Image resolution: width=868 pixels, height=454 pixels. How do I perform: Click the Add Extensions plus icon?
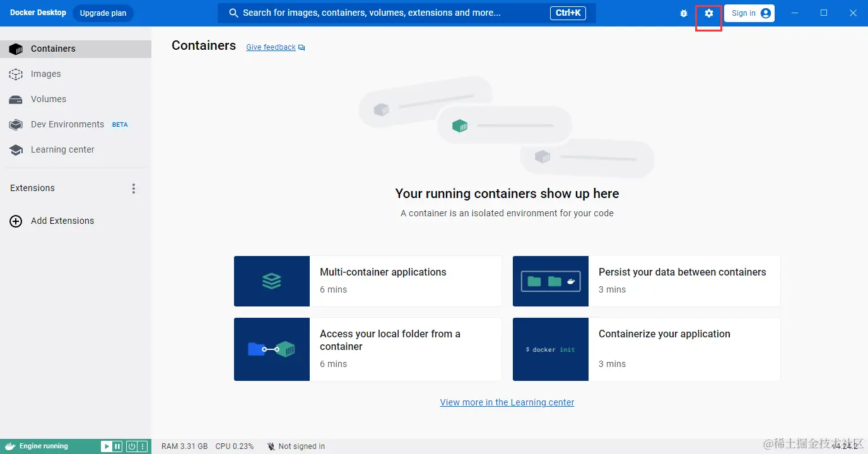pos(16,221)
